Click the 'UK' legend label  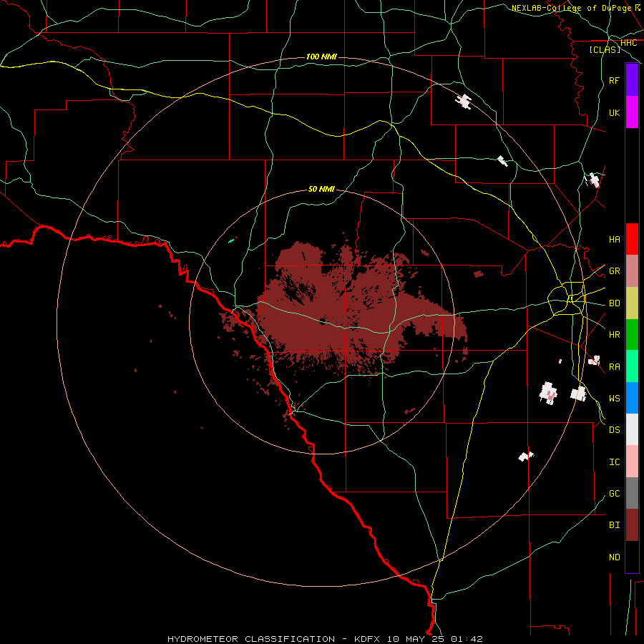(614, 112)
